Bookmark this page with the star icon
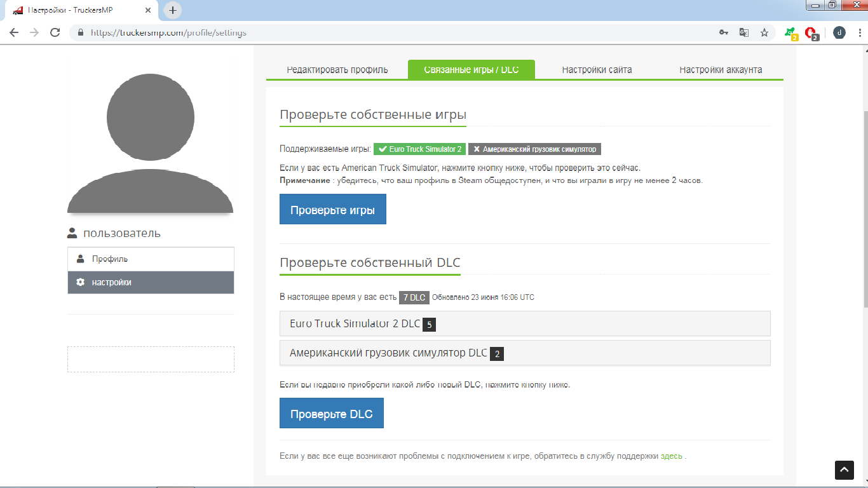Image resolution: width=868 pixels, height=488 pixels. pos(764,32)
